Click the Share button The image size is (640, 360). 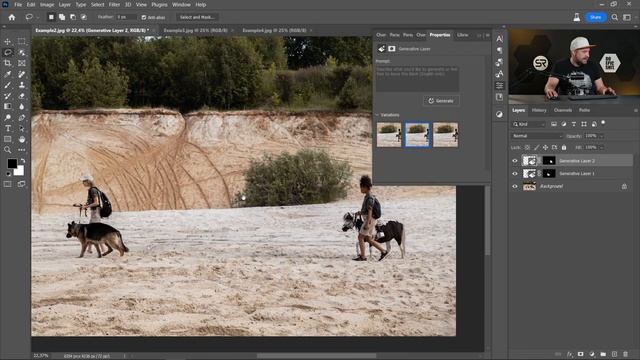(x=596, y=17)
